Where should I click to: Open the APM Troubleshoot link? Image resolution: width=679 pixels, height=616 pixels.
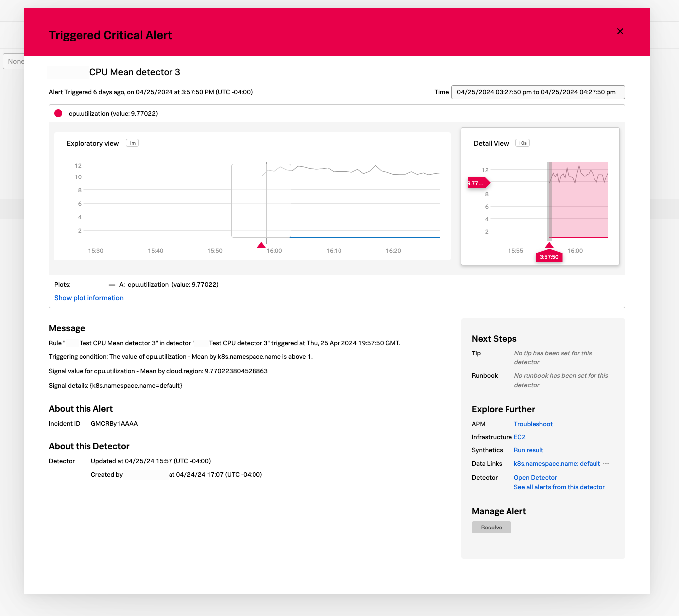[533, 424]
